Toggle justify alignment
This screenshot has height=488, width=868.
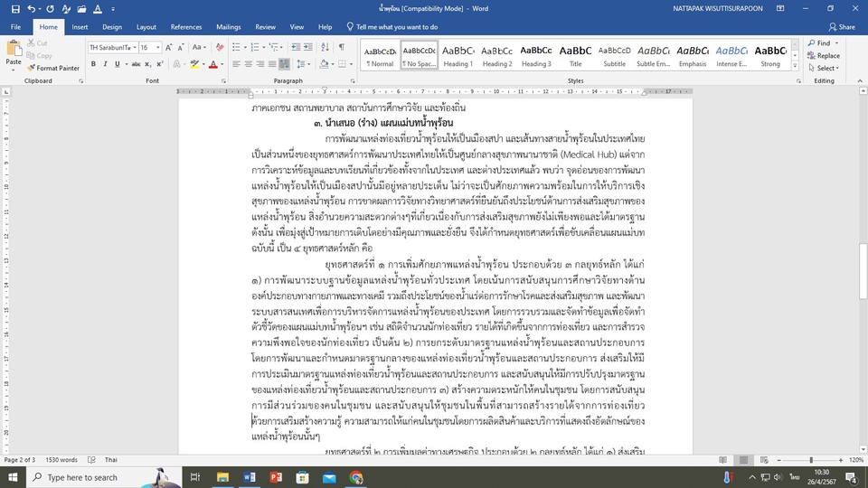(x=272, y=64)
